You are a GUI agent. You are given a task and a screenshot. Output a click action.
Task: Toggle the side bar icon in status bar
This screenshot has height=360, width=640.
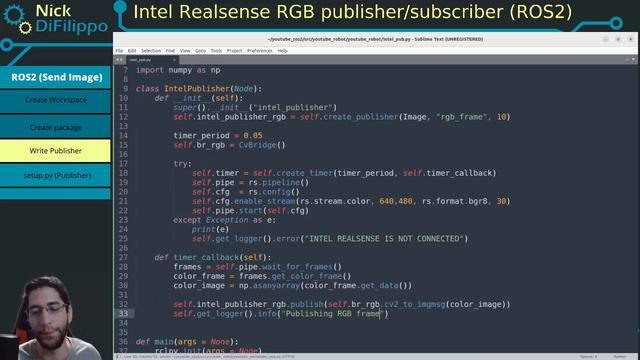(119, 356)
